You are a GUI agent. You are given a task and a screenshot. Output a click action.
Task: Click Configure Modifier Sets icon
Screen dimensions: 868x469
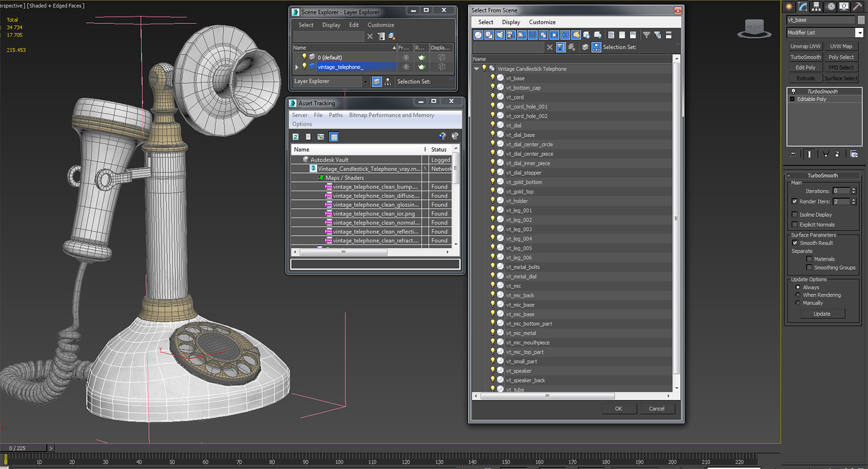click(x=854, y=154)
